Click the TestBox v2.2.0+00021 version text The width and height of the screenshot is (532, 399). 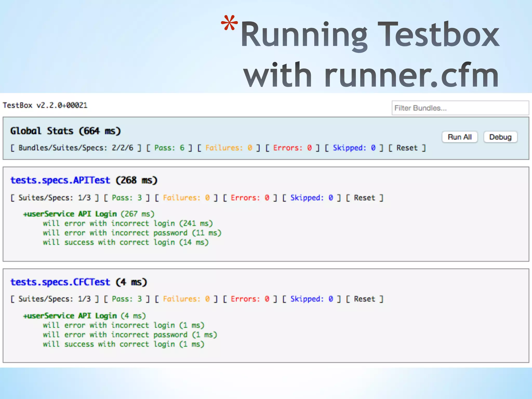(x=45, y=105)
